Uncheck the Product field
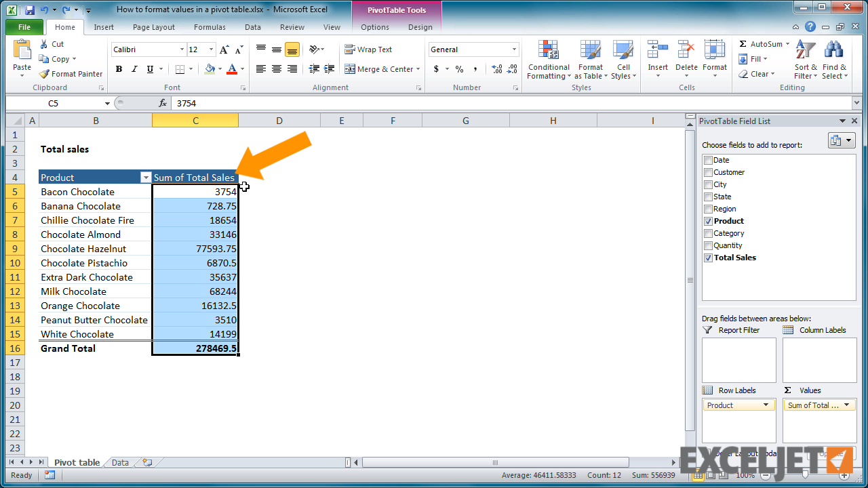 point(708,220)
